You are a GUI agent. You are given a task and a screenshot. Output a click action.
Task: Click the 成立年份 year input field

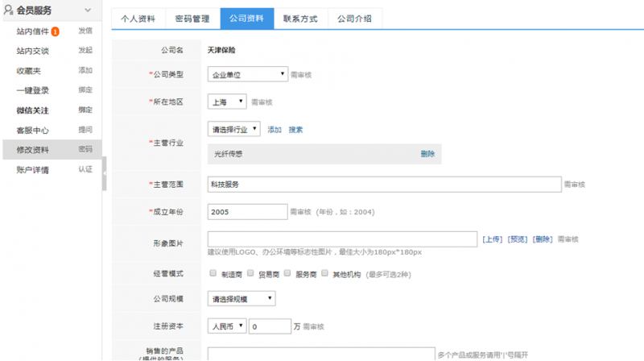coord(247,212)
